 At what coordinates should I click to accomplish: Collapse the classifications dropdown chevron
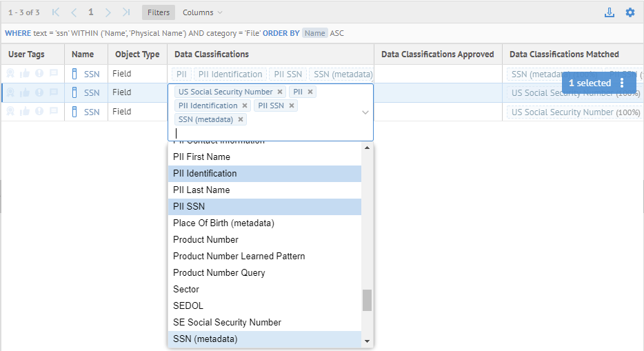tap(365, 112)
